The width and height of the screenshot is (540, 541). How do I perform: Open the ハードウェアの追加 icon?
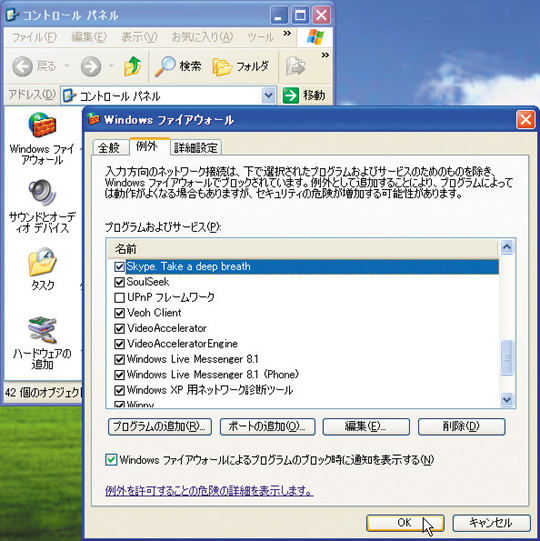pyautogui.click(x=42, y=329)
